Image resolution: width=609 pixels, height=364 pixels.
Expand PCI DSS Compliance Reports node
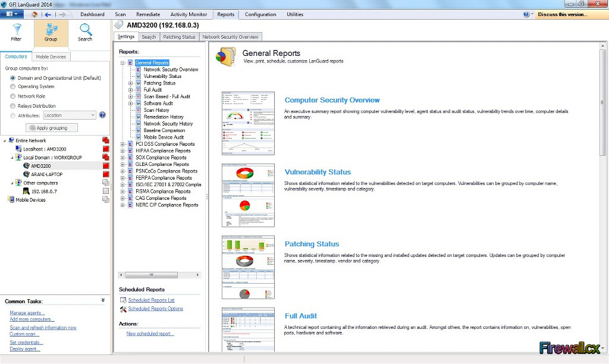point(123,144)
